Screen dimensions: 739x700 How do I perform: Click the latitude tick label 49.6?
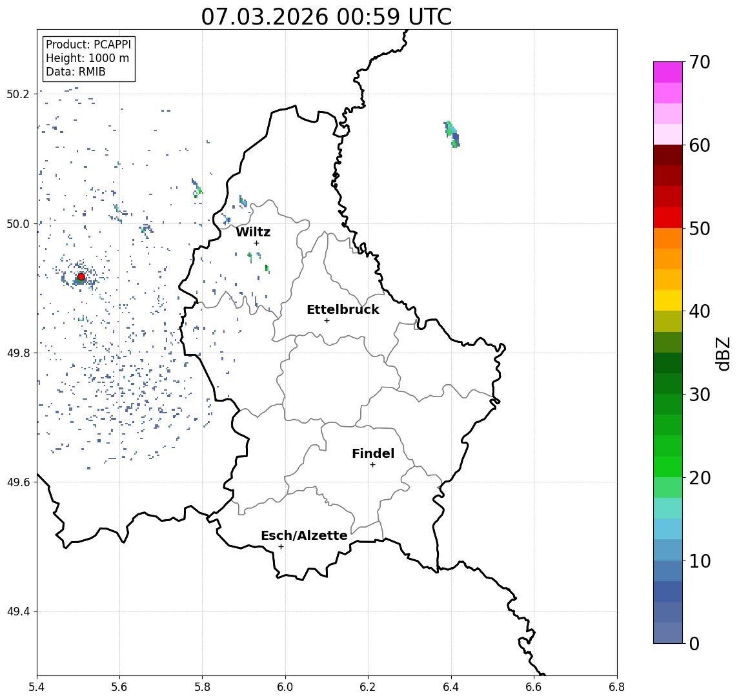pos(18,482)
